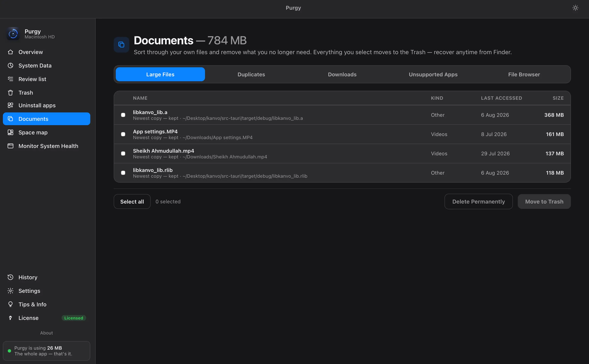Open the Space map view
Screen dimensions: 589x364
tap(46, 132)
